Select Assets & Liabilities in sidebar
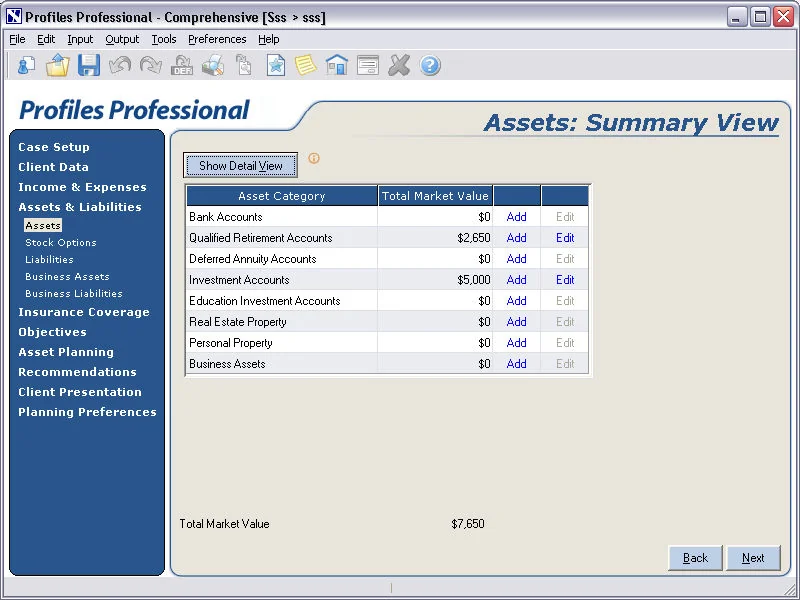The height and width of the screenshot is (600, 800). point(80,207)
